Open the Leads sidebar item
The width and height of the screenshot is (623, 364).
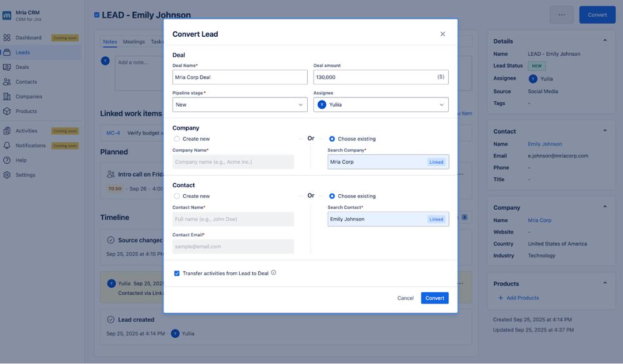coord(41,52)
